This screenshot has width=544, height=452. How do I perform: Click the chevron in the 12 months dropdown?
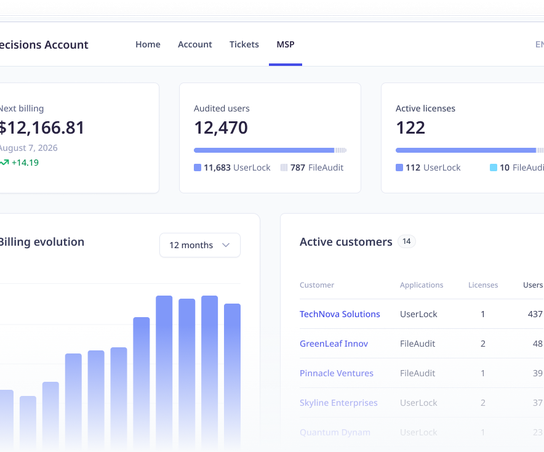(x=226, y=245)
